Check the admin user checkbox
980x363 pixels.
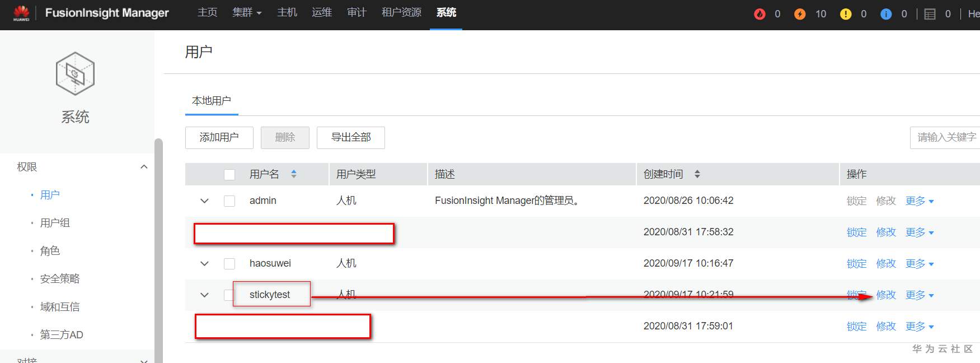tap(229, 201)
